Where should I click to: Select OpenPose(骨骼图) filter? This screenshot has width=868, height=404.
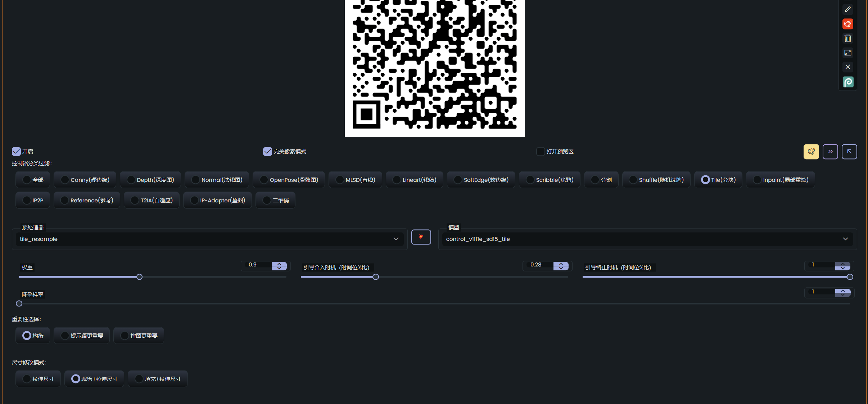(289, 180)
